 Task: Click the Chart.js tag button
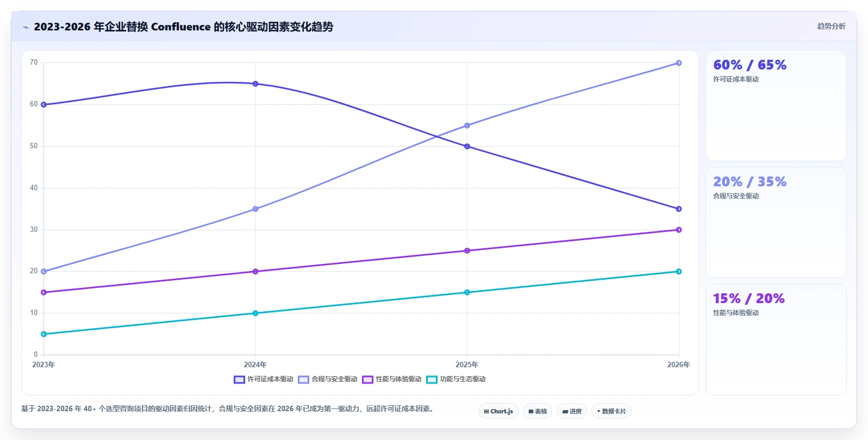498,411
